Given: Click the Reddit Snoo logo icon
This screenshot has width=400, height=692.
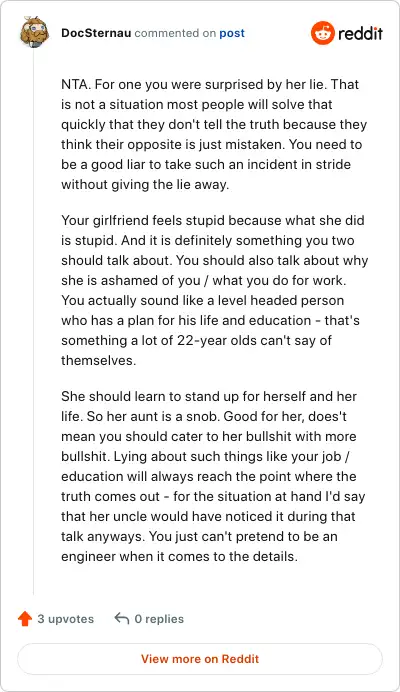Looking at the screenshot, I should (322, 33).
